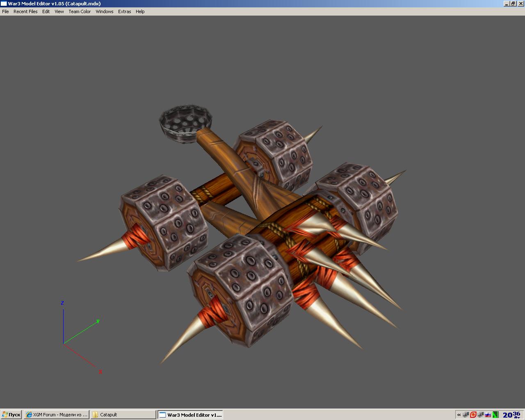
Task: Click the second network computers tray icon
Action: pos(480,415)
